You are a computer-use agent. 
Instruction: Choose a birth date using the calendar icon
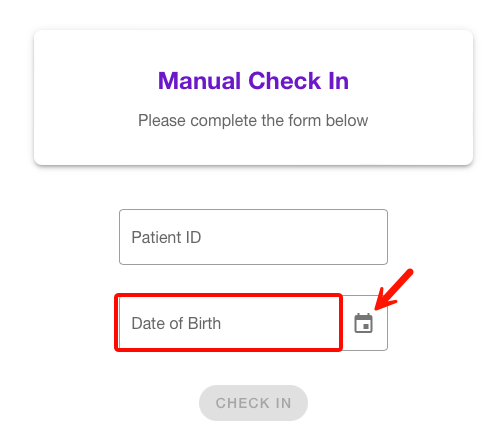[363, 323]
